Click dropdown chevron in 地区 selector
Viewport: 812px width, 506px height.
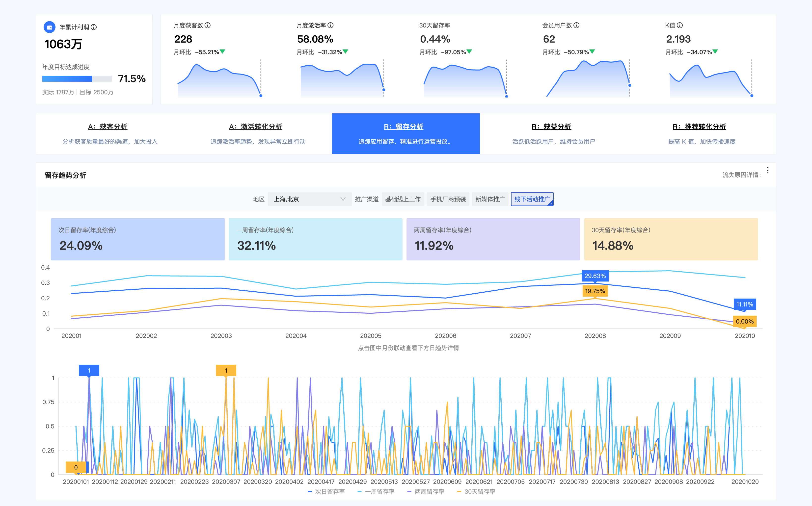(343, 199)
